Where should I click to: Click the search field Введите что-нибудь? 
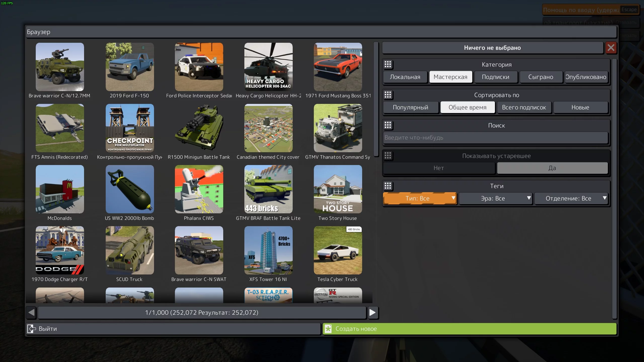click(495, 138)
